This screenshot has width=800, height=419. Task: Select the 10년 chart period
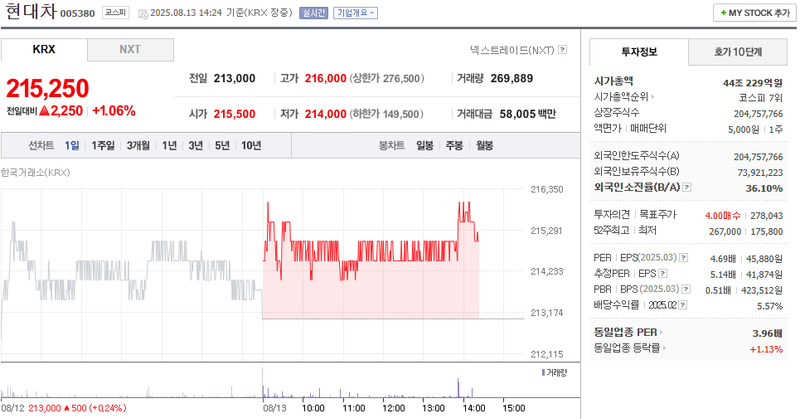252,145
